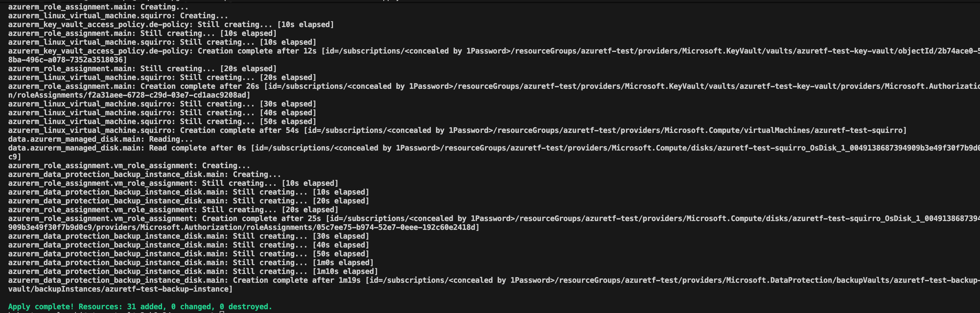This screenshot has height=313, width=980.
Task: Click the "[1m10s elapsed]" timestamp
Action: [345, 271]
